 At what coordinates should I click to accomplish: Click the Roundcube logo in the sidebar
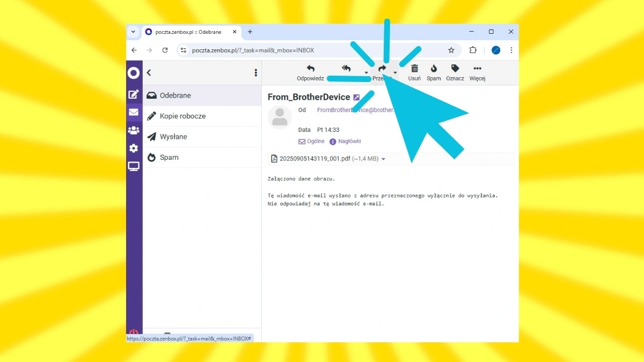pos(134,73)
